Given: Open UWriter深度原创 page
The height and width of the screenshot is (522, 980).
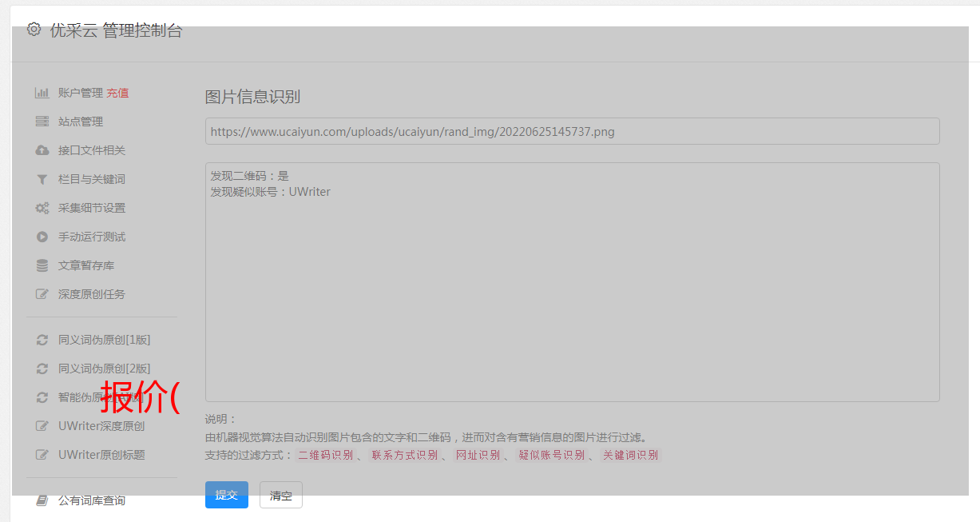Looking at the screenshot, I should tap(101, 426).
